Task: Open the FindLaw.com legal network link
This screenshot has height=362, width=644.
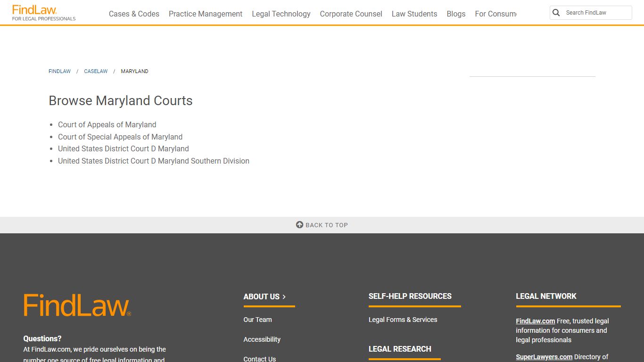Action: coord(535,321)
